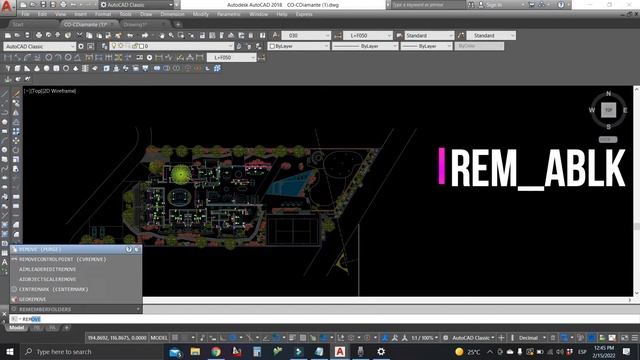Click the Undo arrow in Standard toolbar
Screen dimensions: 640x360
click(130, 36)
